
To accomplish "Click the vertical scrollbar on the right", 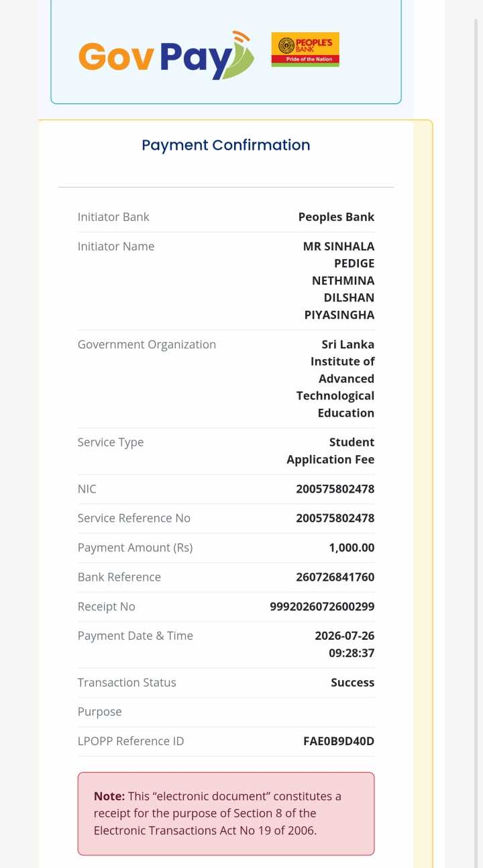I will point(477,443).
